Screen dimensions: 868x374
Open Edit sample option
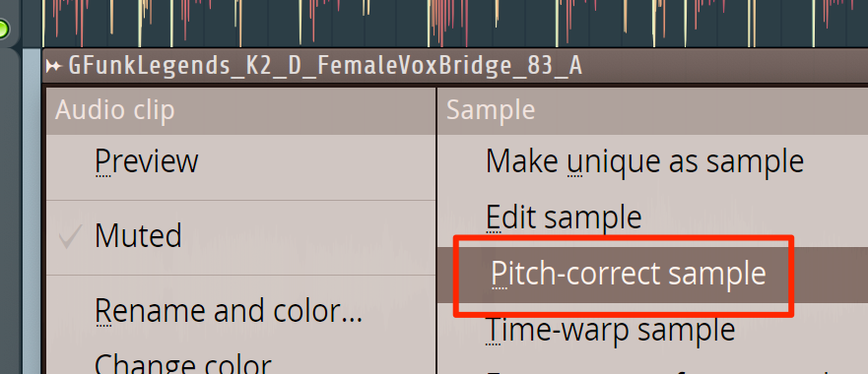[x=564, y=218]
